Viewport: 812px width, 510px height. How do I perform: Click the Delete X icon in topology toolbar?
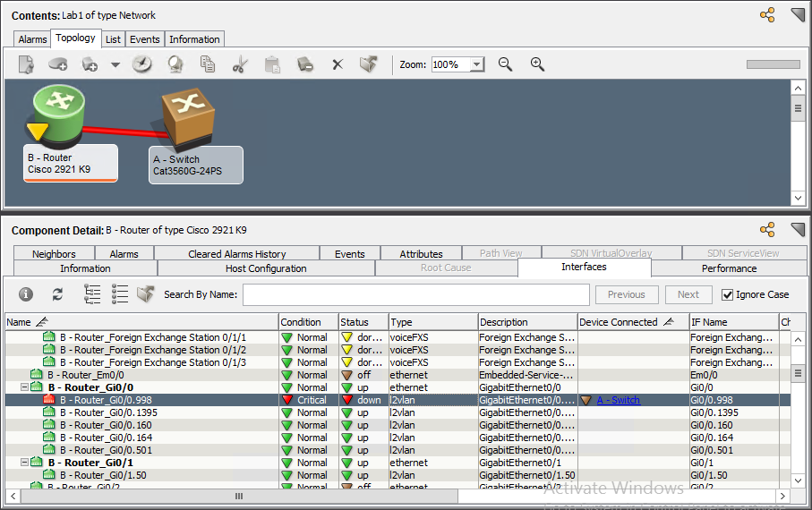(338, 64)
